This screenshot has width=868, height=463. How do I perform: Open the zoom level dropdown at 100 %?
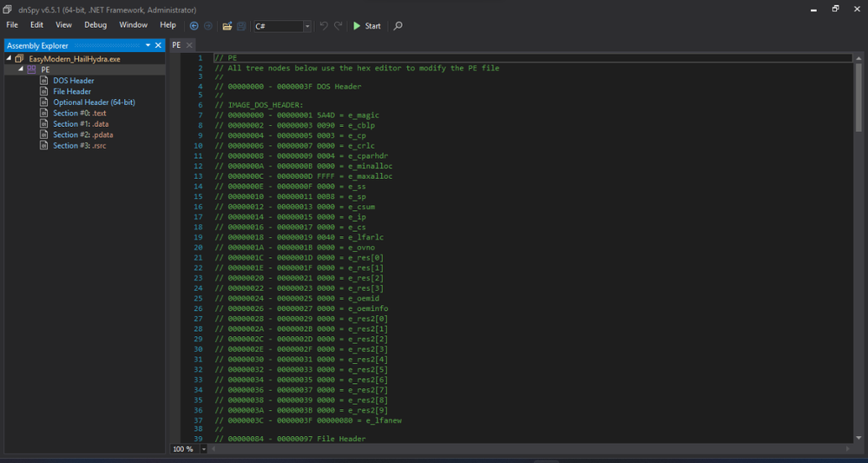point(204,449)
